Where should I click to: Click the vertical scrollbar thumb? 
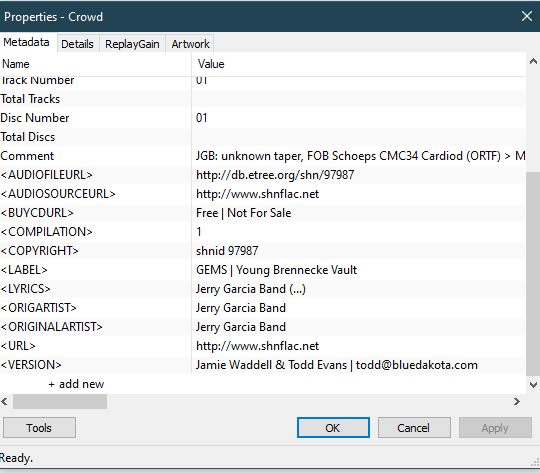pyautogui.click(x=533, y=274)
